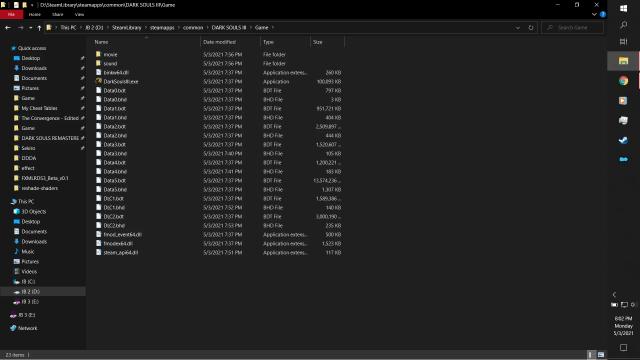
Task: Open the File menu tab
Action: [11, 14]
